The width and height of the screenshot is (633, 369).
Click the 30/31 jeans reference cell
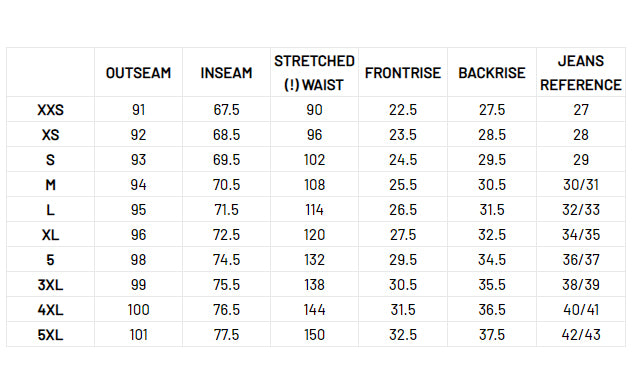pyautogui.click(x=581, y=185)
